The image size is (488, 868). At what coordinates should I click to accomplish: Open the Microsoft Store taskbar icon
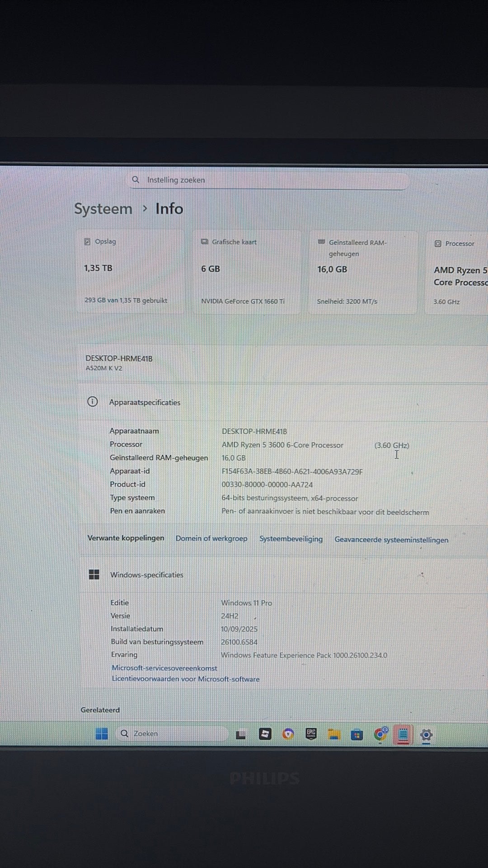pyautogui.click(x=357, y=735)
